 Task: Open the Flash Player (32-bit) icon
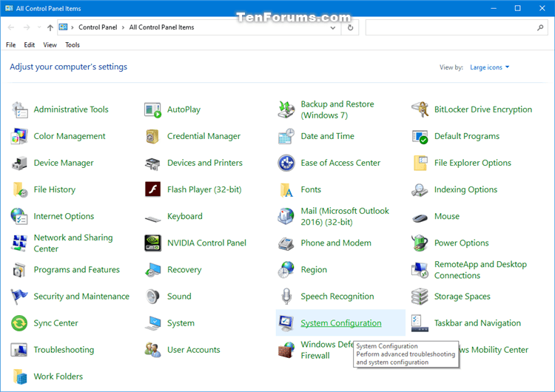click(x=153, y=189)
